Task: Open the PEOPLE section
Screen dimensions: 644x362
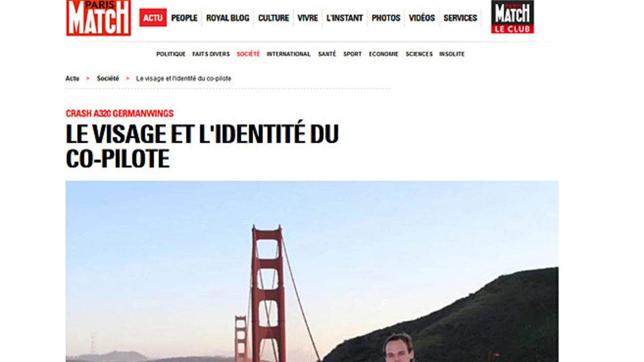Action: (184, 18)
